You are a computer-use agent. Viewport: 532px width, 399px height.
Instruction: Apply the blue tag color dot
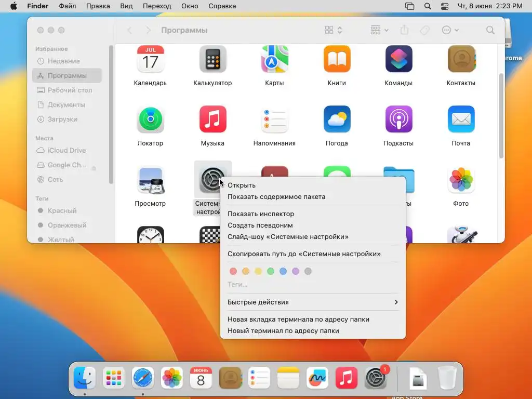click(283, 271)
